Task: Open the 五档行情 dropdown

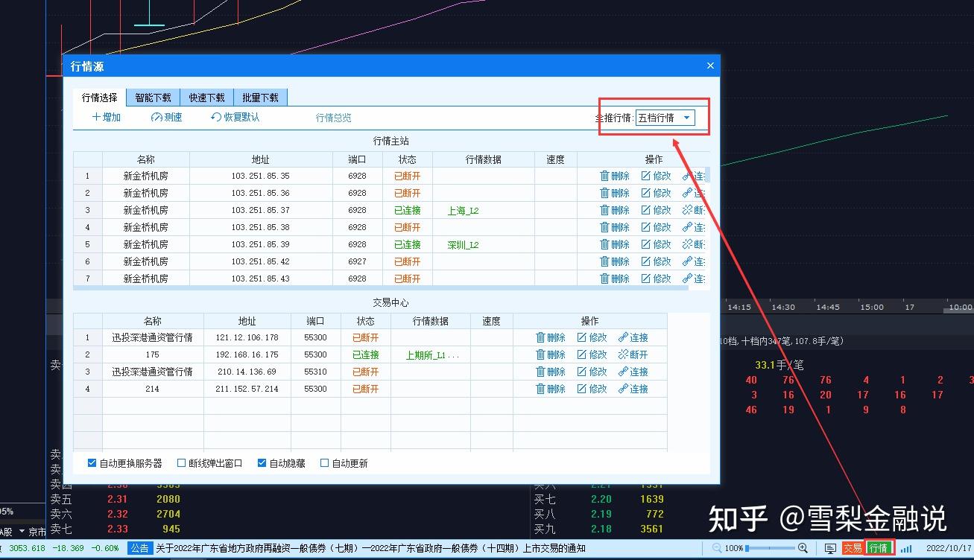Action: click(x=686, y=117)
